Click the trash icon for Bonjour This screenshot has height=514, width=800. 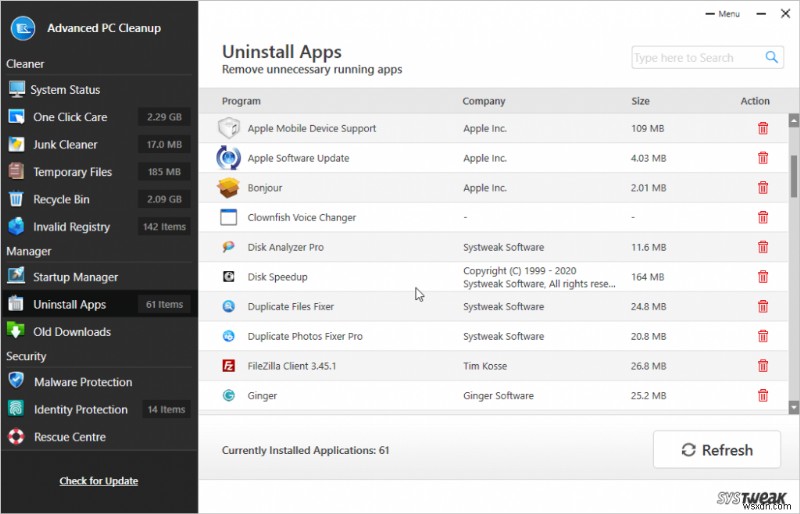tap(763, 188)
